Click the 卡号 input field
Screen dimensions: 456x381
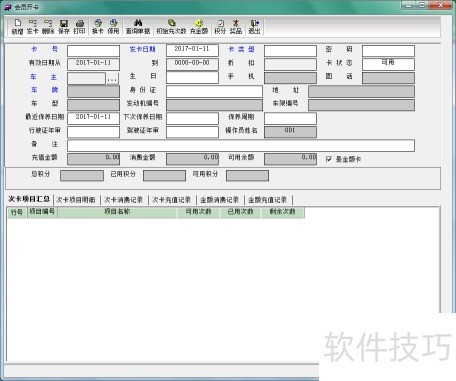(93, 51)
